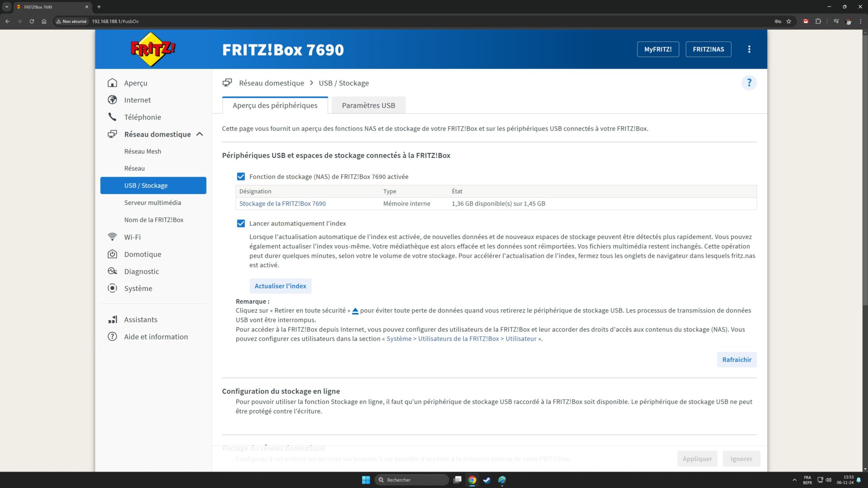Bookmark this page with the star icon

789,21
